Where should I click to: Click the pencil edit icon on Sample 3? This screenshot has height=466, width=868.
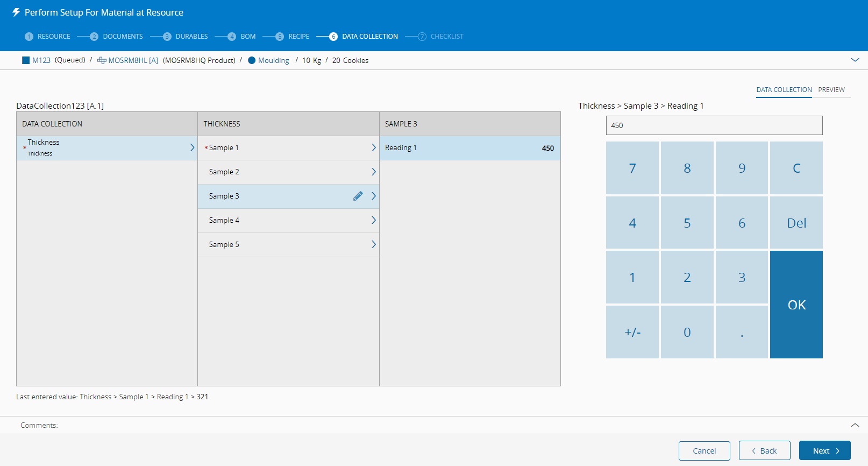[x=358, y=196]
